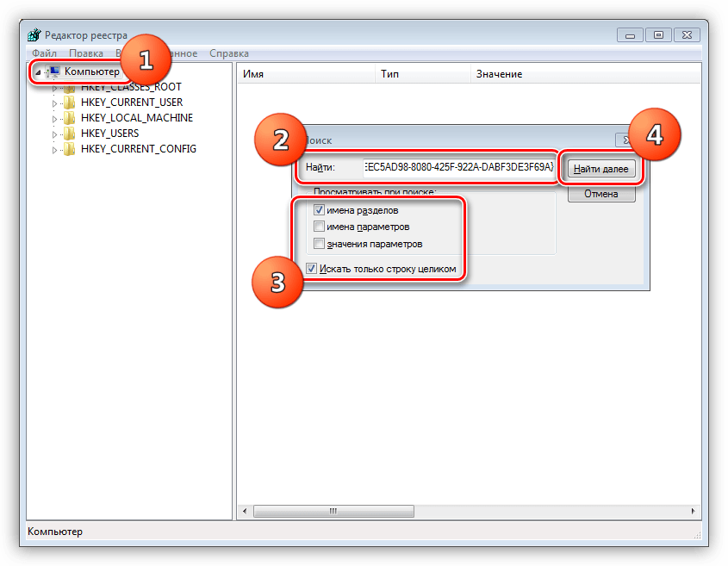The width and height of the screenshot is (728, 566).
Task: Open the Справка menu
Action: click(228, 53)
